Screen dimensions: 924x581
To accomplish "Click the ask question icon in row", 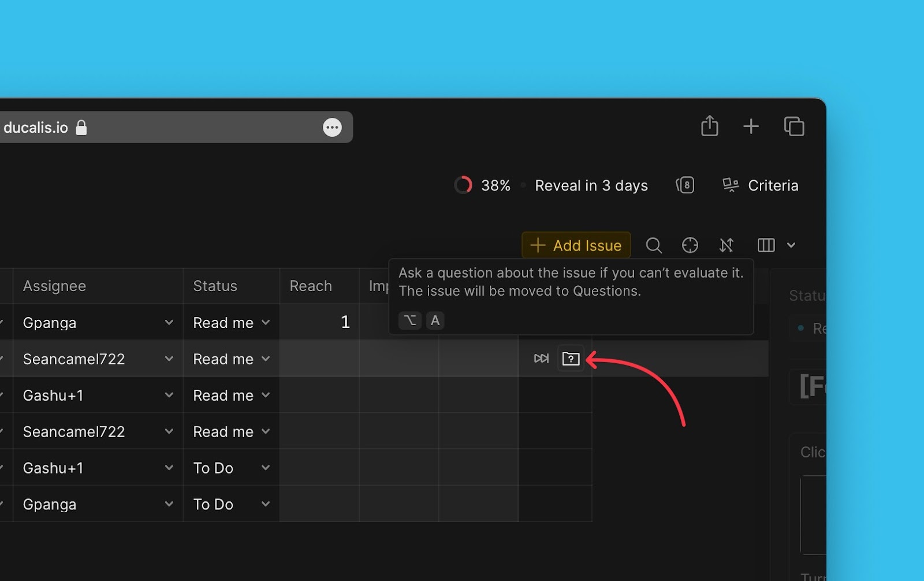I will pos(571,359).
